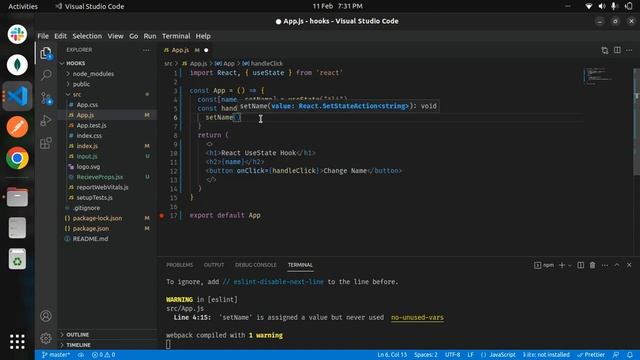Switch to the OUTPUT tab
The width and height of the screenshot is (640, 360).
point(214,265)
